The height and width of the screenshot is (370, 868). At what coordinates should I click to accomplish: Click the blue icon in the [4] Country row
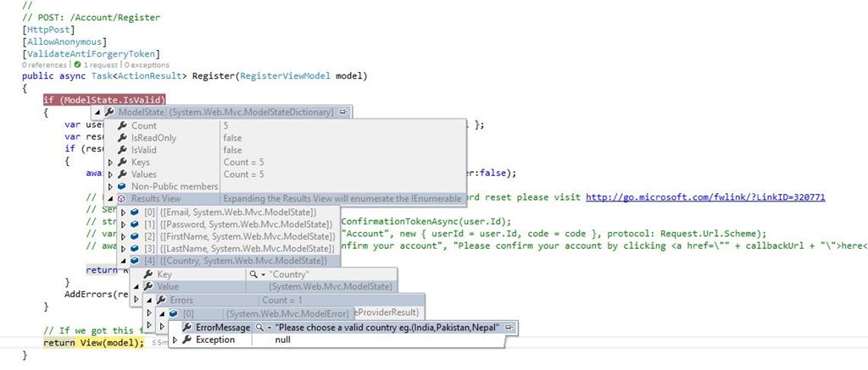(x=135, y=261)
